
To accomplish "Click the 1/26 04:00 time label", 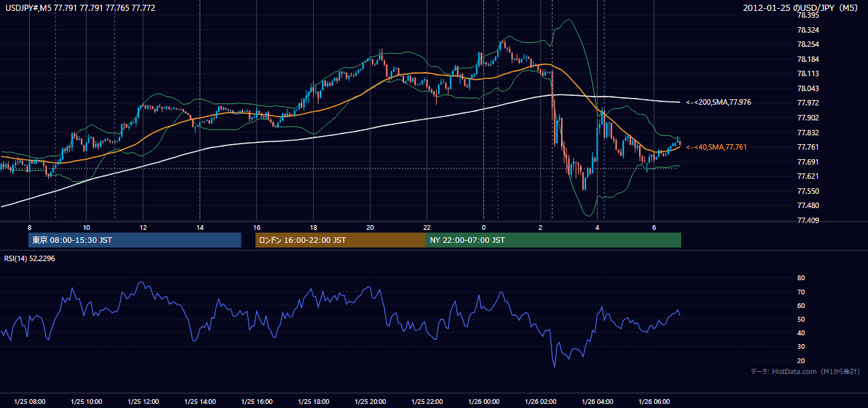I will click(x=597, y=401).
